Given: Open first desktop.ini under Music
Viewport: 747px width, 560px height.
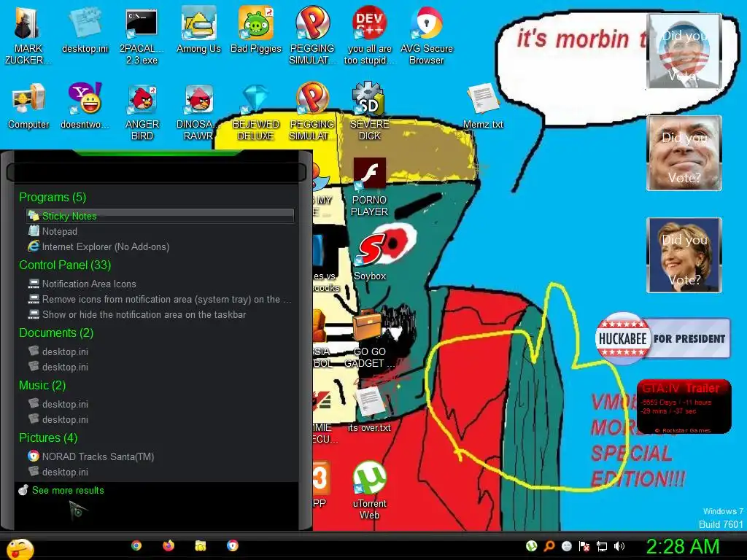Looking at the screenshot, I should 160,404.
